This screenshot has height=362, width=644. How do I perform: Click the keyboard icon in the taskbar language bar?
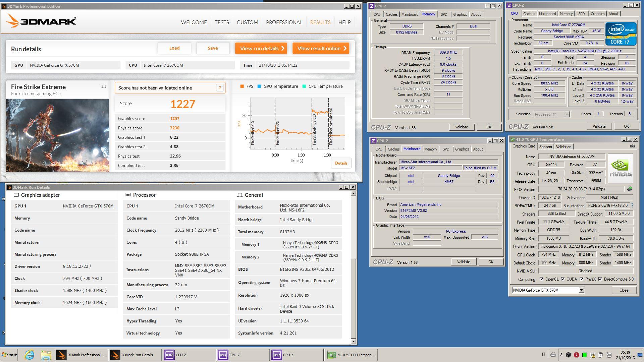pyautogui.click(x=553, y=355)
